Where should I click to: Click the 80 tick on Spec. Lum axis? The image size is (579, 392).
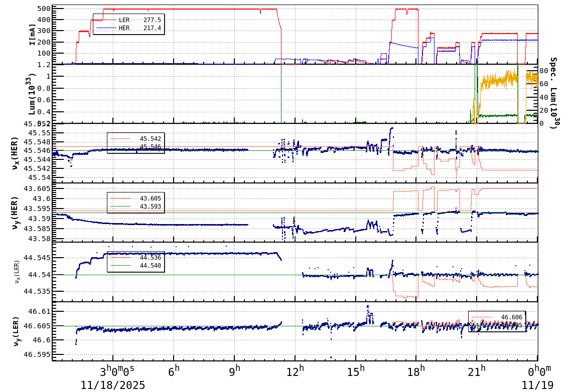(x=543, y=71)
